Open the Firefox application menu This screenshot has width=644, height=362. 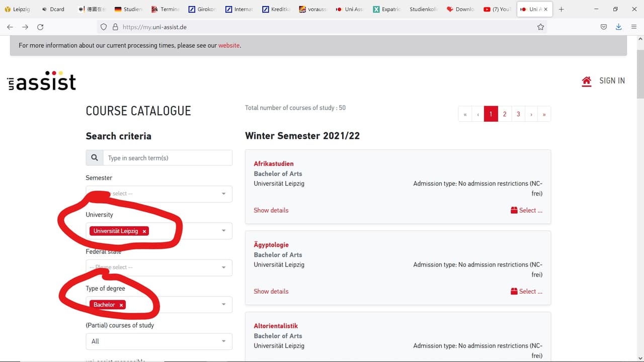[634, 27]
